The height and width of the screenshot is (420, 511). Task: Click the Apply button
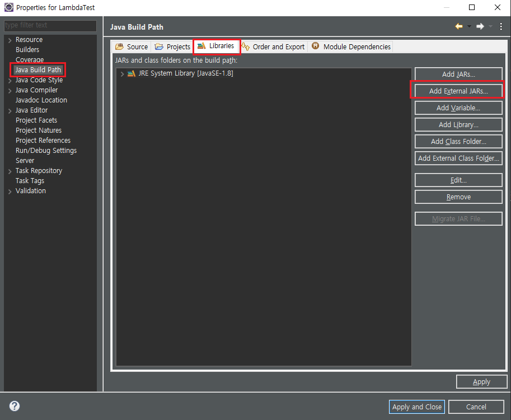[481, 382]
